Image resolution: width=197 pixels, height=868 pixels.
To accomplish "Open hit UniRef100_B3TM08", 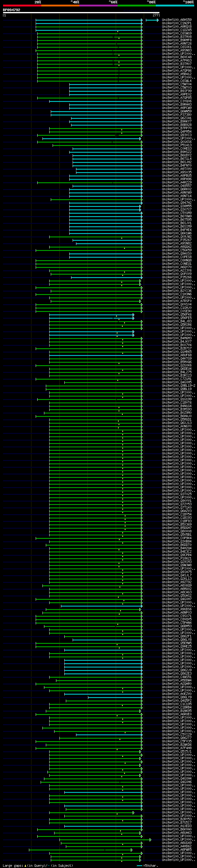I will (177, 37).
